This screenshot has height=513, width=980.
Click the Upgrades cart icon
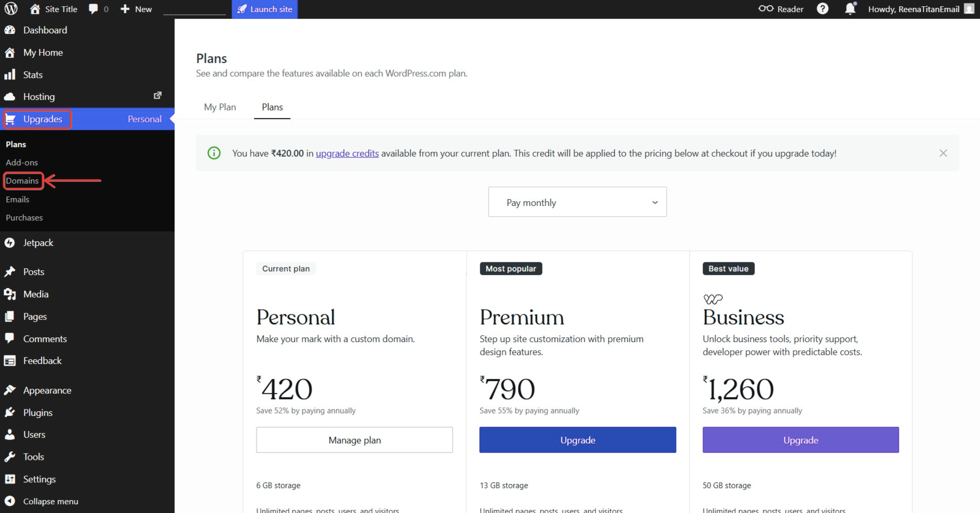click(x=10, y=119)
